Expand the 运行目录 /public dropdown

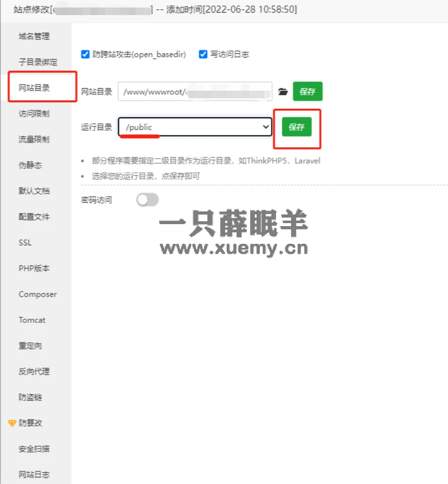coord(195,127)
